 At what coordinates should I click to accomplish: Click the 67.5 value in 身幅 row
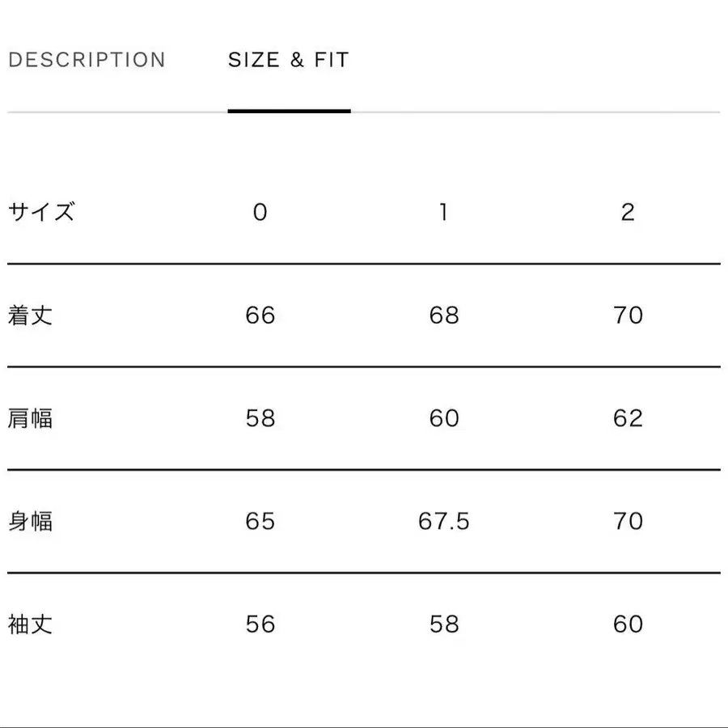point(443,522)
